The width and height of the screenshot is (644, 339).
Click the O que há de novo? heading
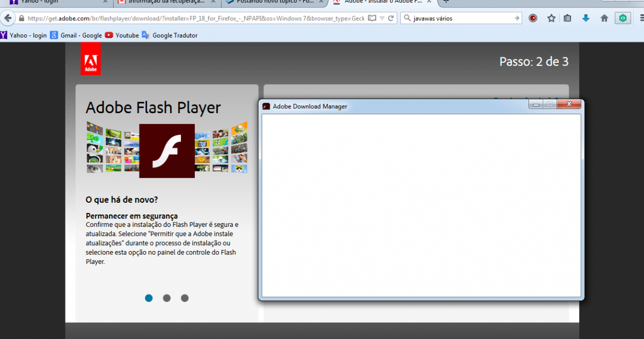point(122,200)
